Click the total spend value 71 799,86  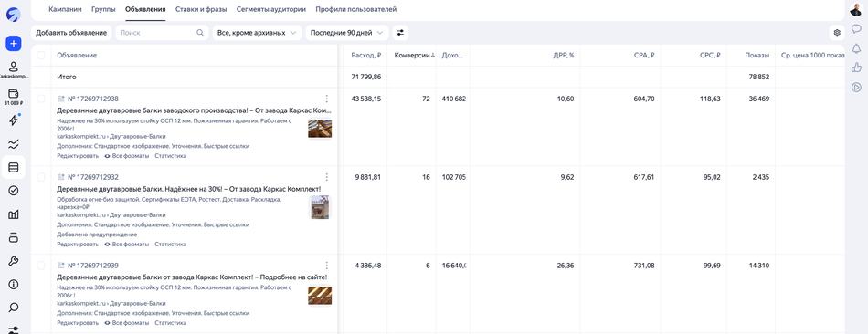coord(365,78)
